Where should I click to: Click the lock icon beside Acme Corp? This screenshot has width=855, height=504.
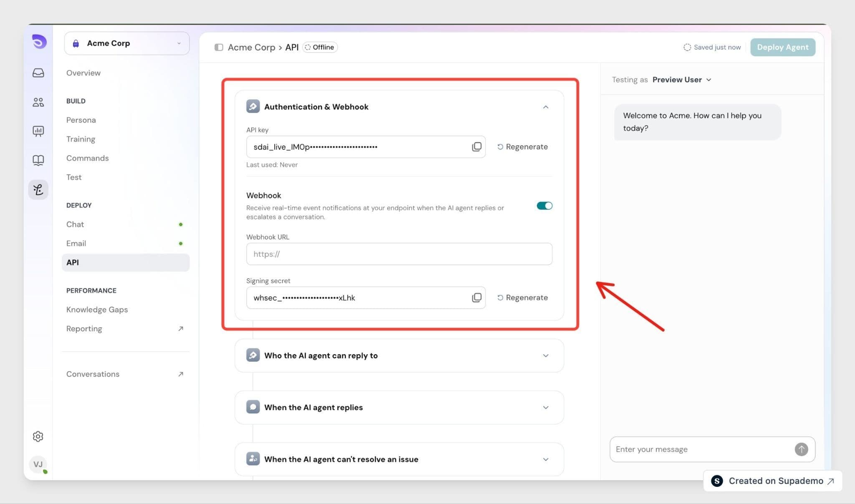click(x=76, y=43)
